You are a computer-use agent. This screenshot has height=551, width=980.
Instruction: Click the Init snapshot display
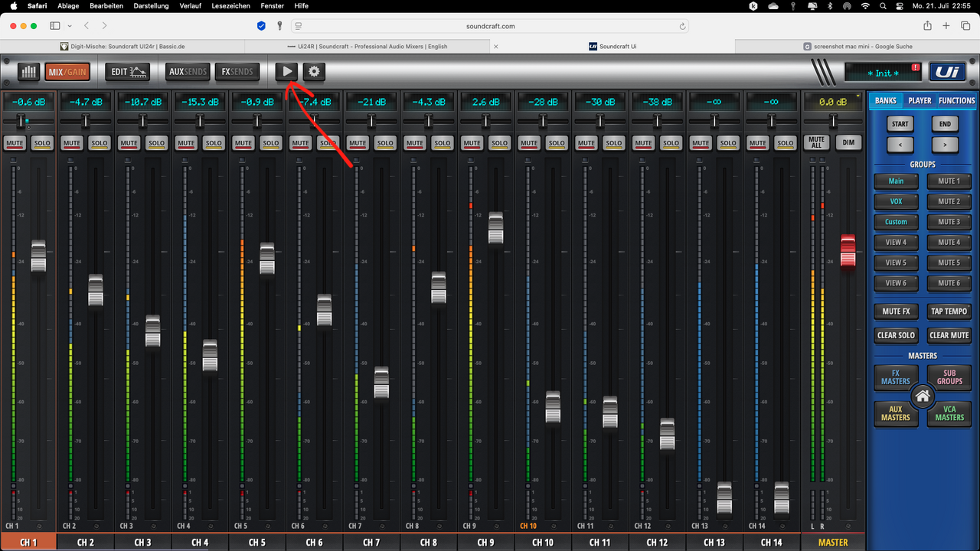884,73
